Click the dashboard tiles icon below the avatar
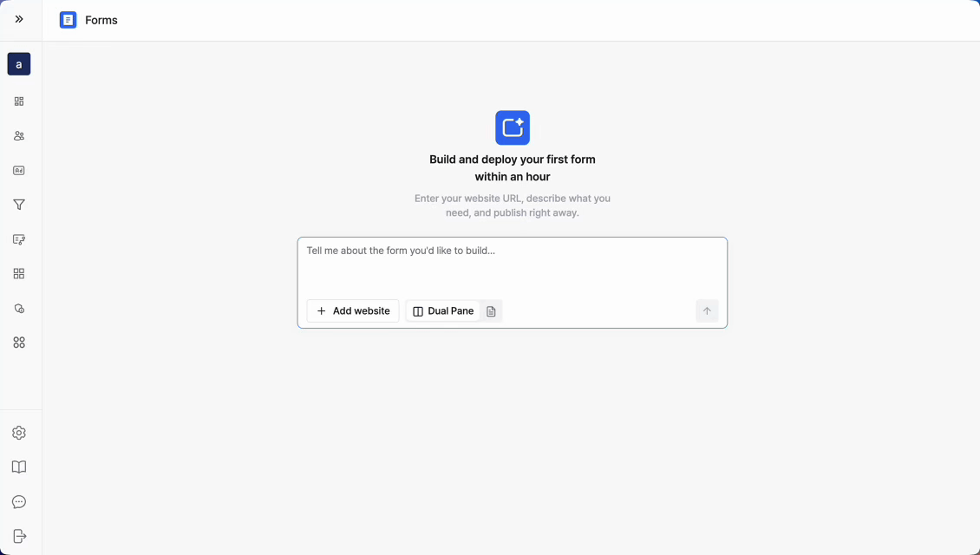 coord(19,101)
